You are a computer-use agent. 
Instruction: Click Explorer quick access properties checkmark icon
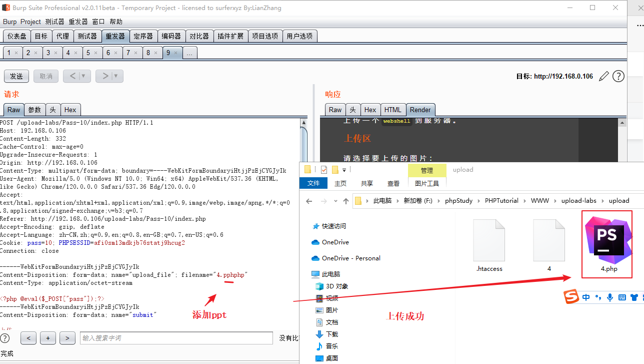click(x=324, y=170)
